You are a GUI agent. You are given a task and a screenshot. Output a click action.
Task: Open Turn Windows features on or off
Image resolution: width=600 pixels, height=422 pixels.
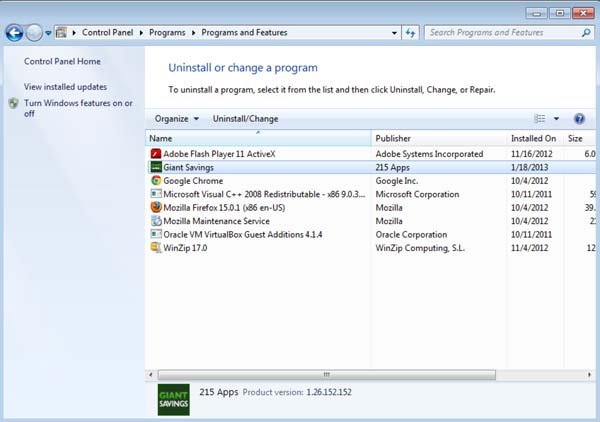[78, 108]
